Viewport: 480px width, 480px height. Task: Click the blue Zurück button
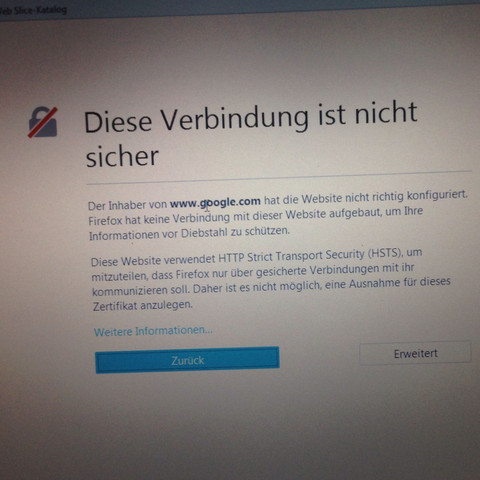pos(187,360)
